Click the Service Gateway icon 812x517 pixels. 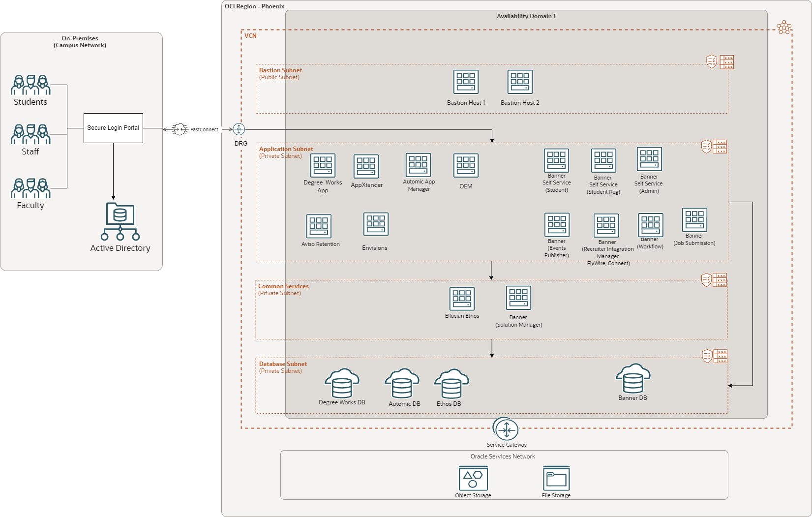[x=506, y=430]
